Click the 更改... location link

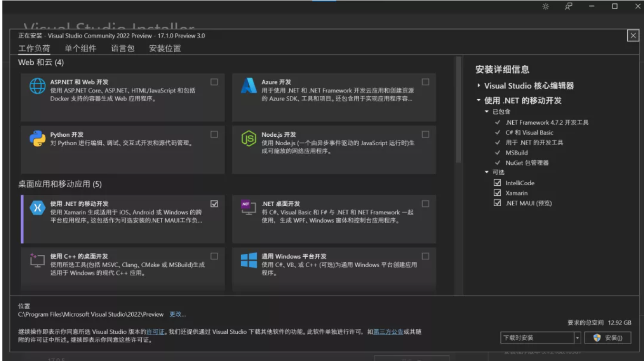(177, 314)
